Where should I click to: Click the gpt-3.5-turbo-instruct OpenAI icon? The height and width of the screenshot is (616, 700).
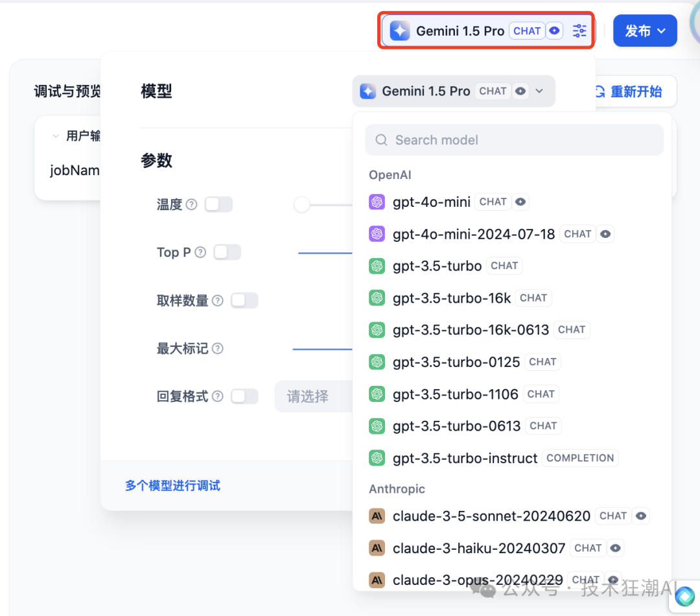(x=377, y=458)
